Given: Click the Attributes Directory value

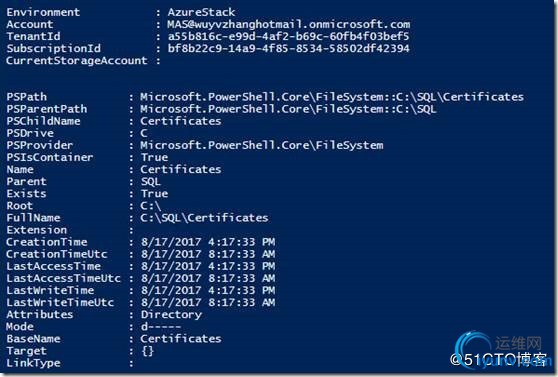Looking at the screenshot, I should (x=171, y=315).
